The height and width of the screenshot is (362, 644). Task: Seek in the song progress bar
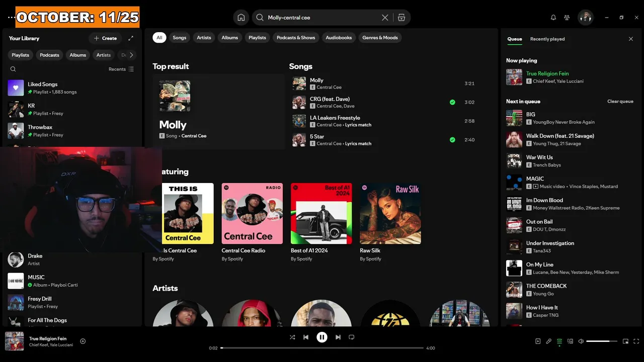click(x=322, y=348)
